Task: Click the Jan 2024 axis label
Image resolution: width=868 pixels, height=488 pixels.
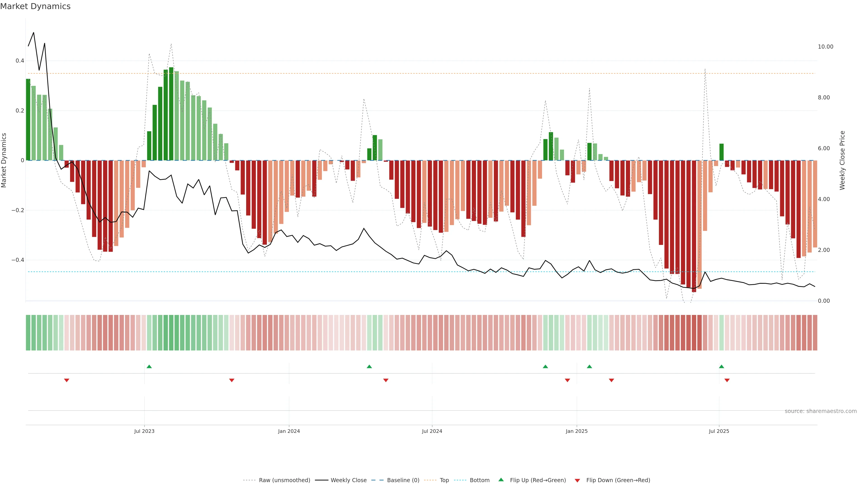Action: 289,431
